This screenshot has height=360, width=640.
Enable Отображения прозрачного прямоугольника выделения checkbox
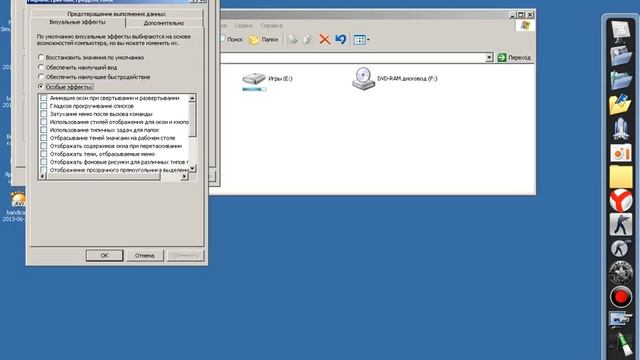44,169
